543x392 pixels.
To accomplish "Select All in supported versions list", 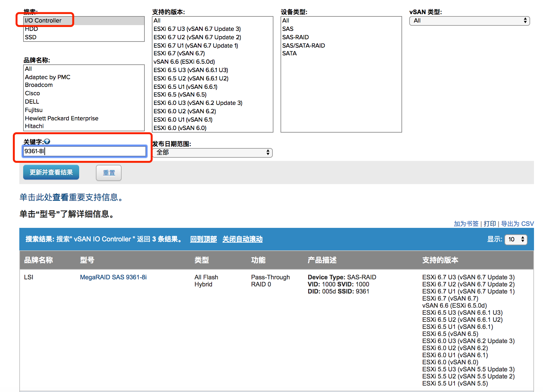I will click(x=213, y=21).
